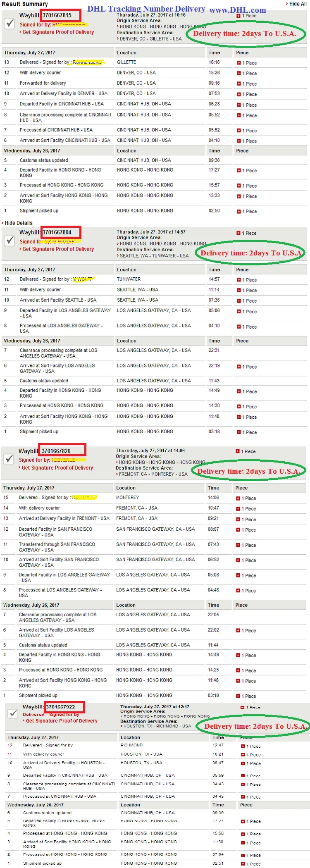This screenshot has width=310, height=868.
Task: Click Thursday, July 27, 2017 at 14:06 header text
Action: pos(150,451)
